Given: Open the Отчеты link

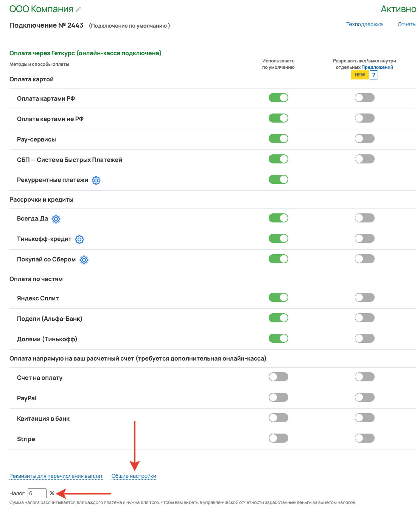Looking at the screenshot, I should tap(407, 24).
